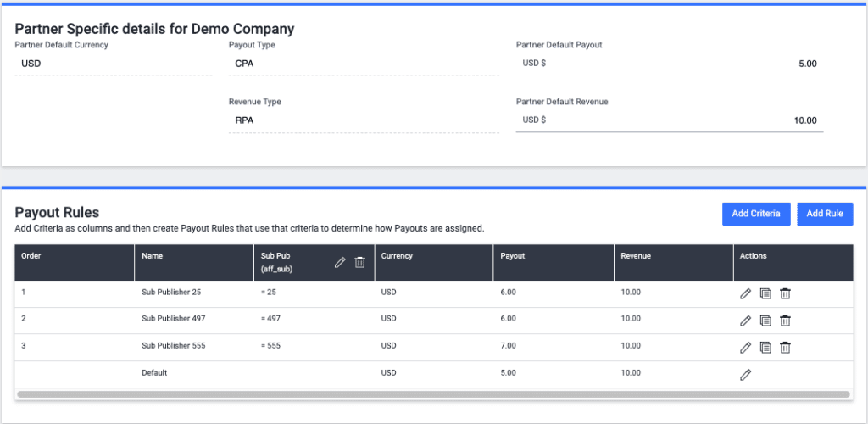
Task: Edit the Sub Publisher 555 rule
Action: (746, 347)
